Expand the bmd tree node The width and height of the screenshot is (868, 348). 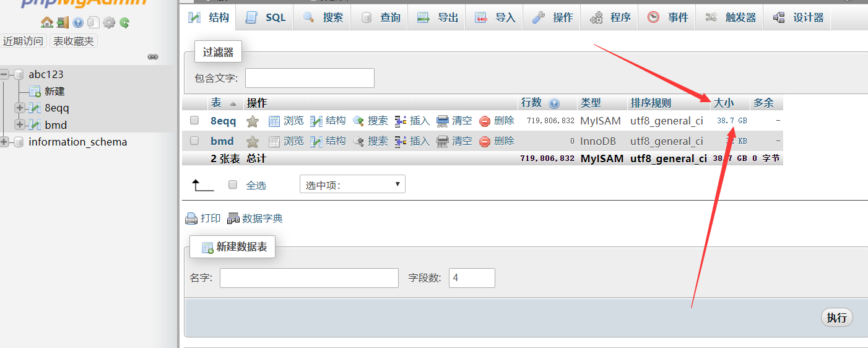tap(20, 124)
